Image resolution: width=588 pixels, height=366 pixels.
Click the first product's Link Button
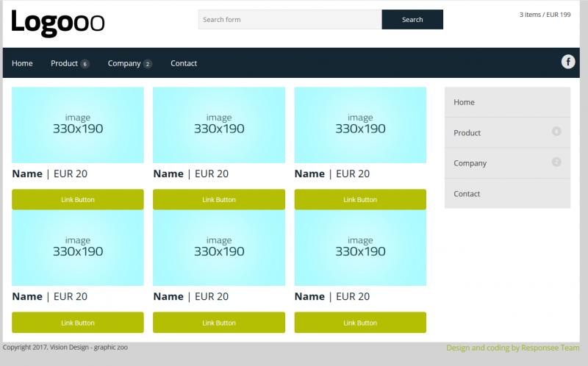click(x=78, y=199)
